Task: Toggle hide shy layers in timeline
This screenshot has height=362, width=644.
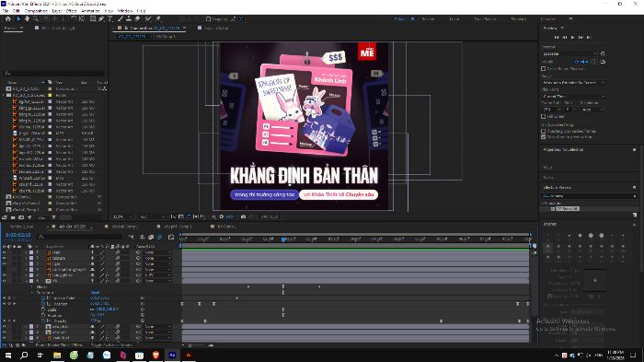Action: coord(142,237)
